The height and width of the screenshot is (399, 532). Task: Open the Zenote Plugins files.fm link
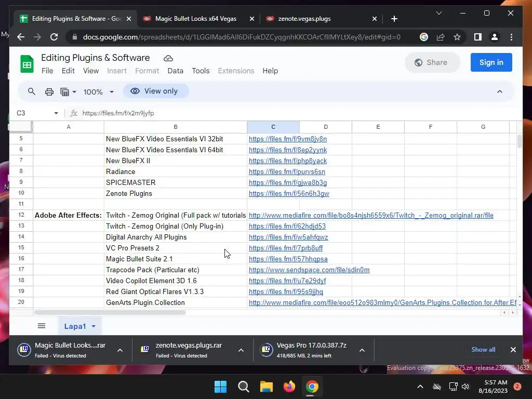click(x=289, y=193)
